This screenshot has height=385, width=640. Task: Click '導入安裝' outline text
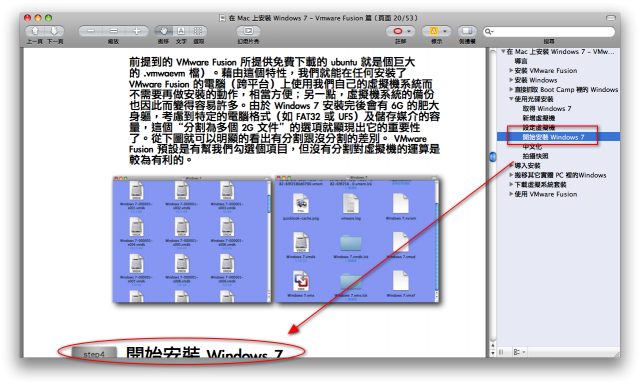[527, 165]
